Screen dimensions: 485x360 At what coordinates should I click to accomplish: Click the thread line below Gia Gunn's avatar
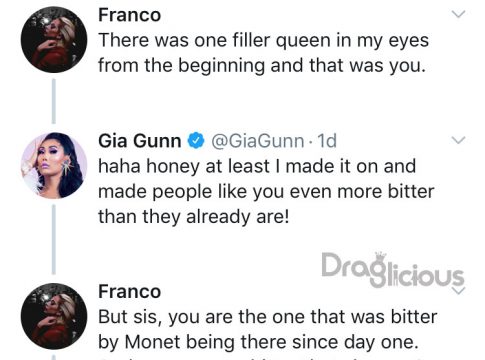[54, 239]
